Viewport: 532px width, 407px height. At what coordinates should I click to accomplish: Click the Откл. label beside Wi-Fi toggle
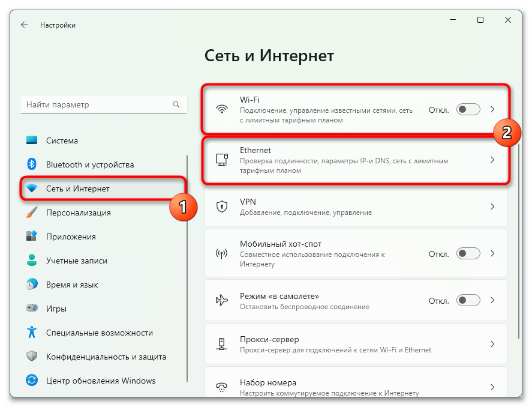438,110
